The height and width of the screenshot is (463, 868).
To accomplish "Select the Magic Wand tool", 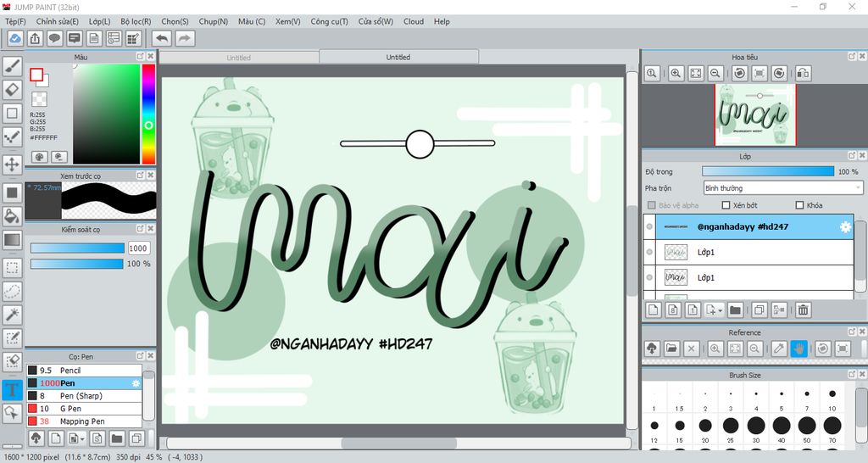I will 12,315.
